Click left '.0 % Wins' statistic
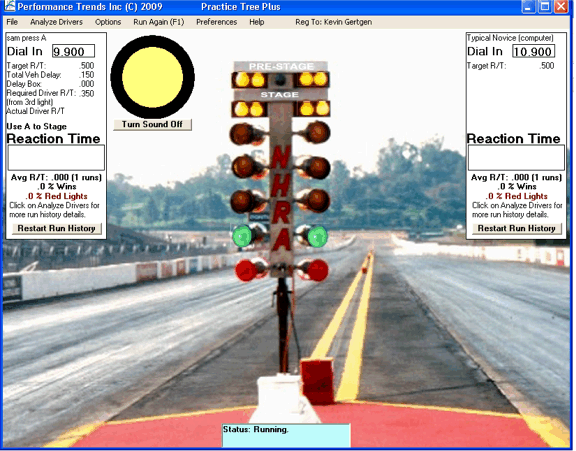 [57, 187]
